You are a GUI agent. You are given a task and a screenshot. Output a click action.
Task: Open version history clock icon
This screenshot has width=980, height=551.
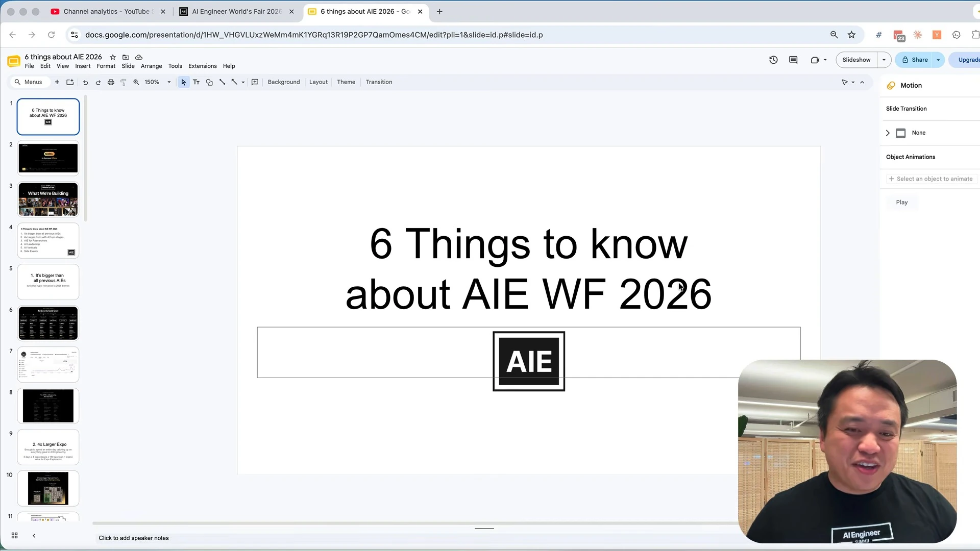(773, 60)
